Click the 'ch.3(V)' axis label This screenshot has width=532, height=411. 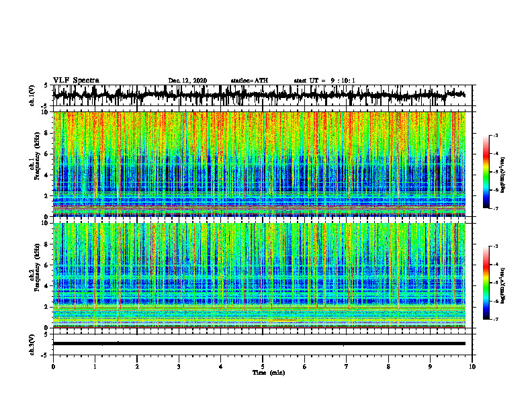coord(32,345)
